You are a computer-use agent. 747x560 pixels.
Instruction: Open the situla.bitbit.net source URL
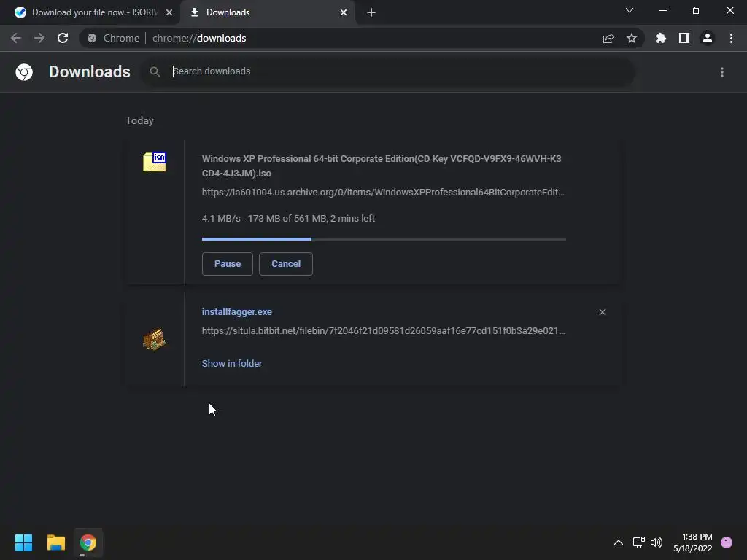tap(384, 331)
